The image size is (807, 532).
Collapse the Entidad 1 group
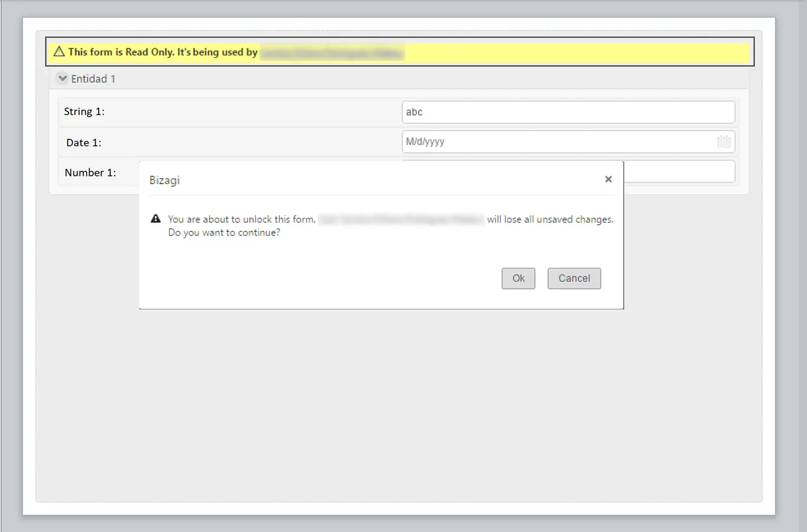pyautogui.click(x=63, y=79)
